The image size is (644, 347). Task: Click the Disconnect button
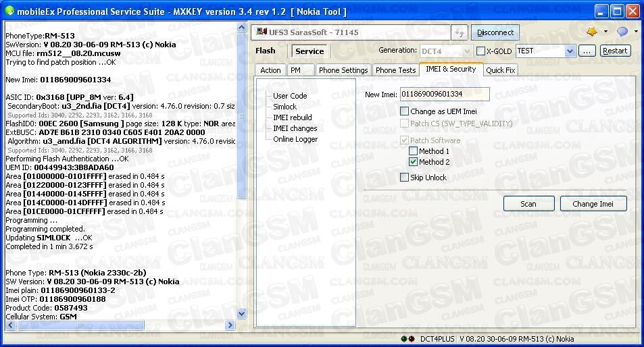coord(495,32)
